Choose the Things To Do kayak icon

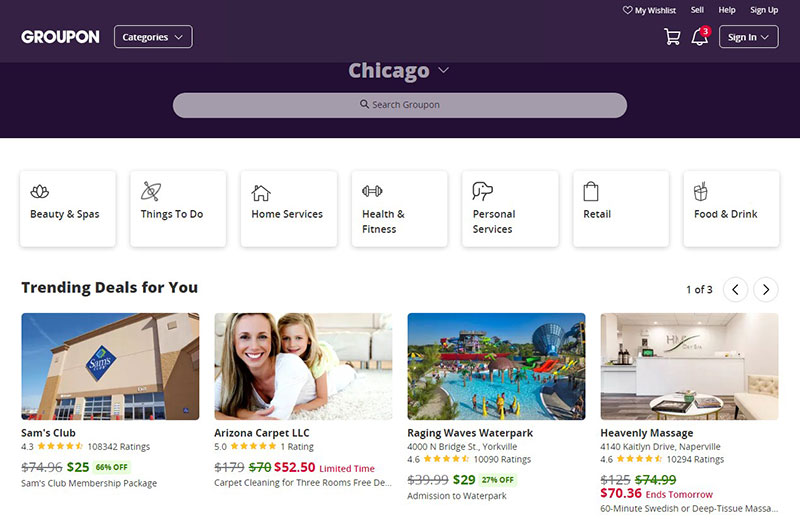point(151,191)
